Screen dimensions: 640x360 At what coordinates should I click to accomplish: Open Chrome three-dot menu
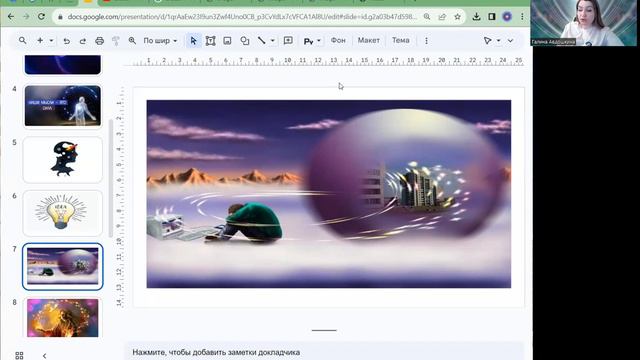tap(522, 17)
